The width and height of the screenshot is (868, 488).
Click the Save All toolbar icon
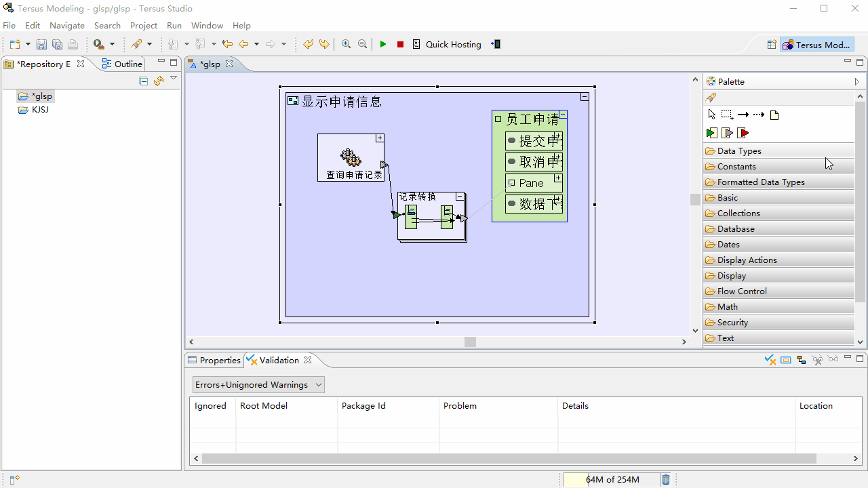pos(57,45)
